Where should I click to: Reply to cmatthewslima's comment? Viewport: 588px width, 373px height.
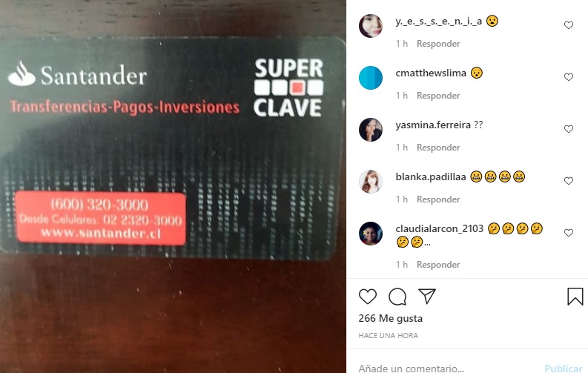pos(438,96)
